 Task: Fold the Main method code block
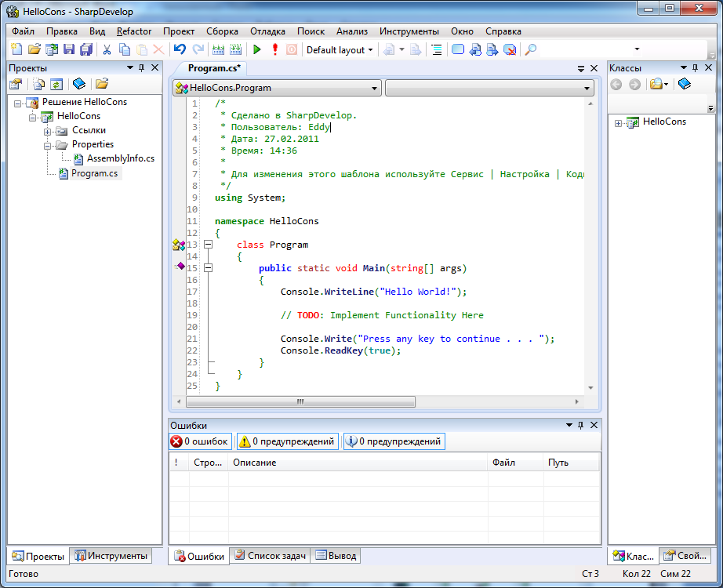209,267
